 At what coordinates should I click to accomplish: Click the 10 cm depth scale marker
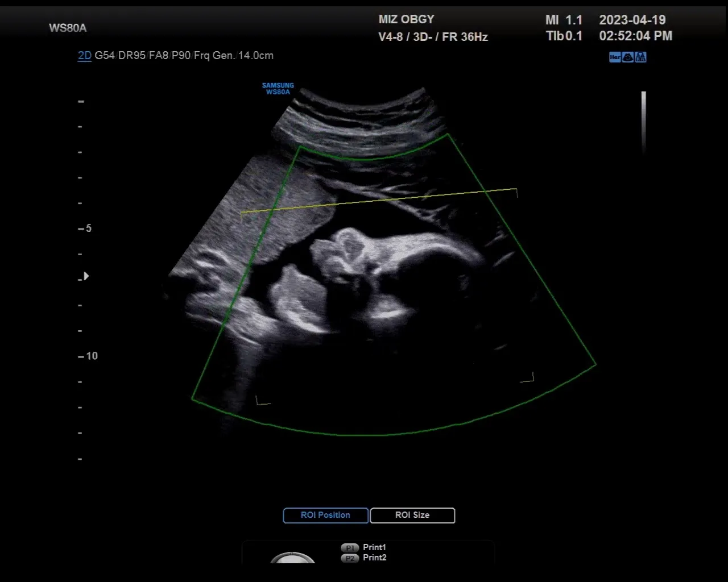[88, 356]
